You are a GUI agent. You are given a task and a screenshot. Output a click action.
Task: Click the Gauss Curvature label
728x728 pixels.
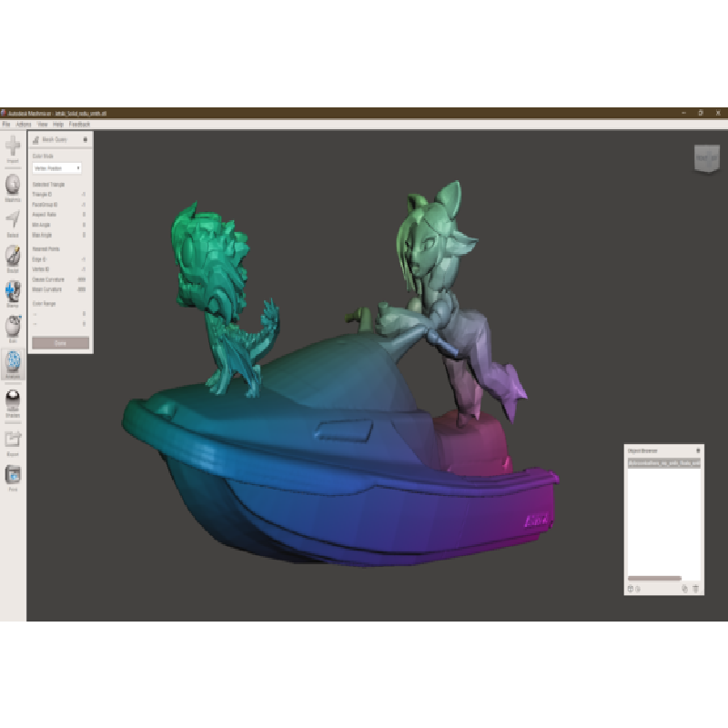(48, 279)
